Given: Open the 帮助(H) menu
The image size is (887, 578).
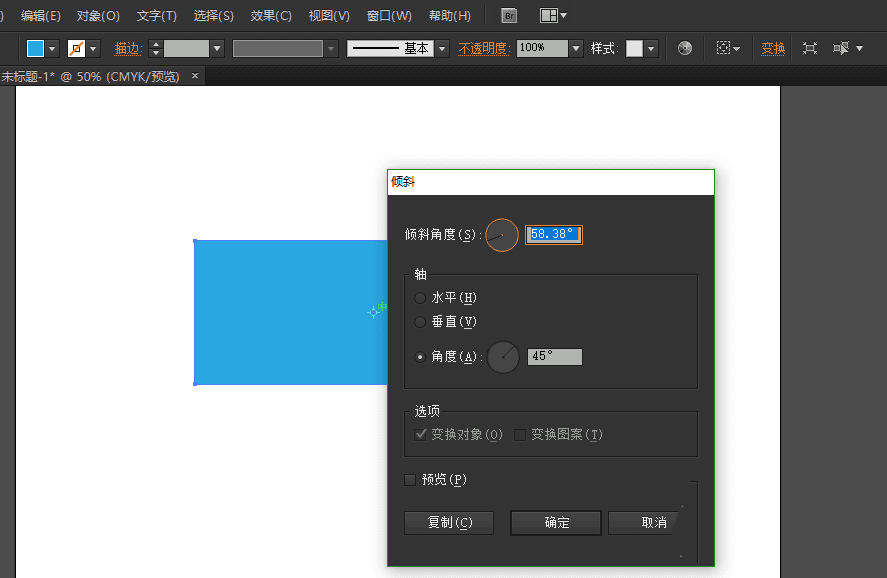Looking at the screenshot, I should point(450,16).
